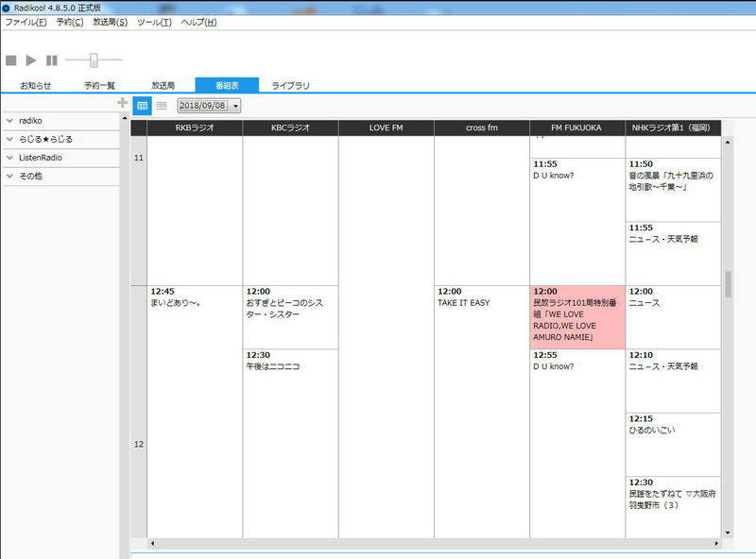756x559 pixels.
Task: Select the 12:55 D U know? program
Action: click(577, 444)
